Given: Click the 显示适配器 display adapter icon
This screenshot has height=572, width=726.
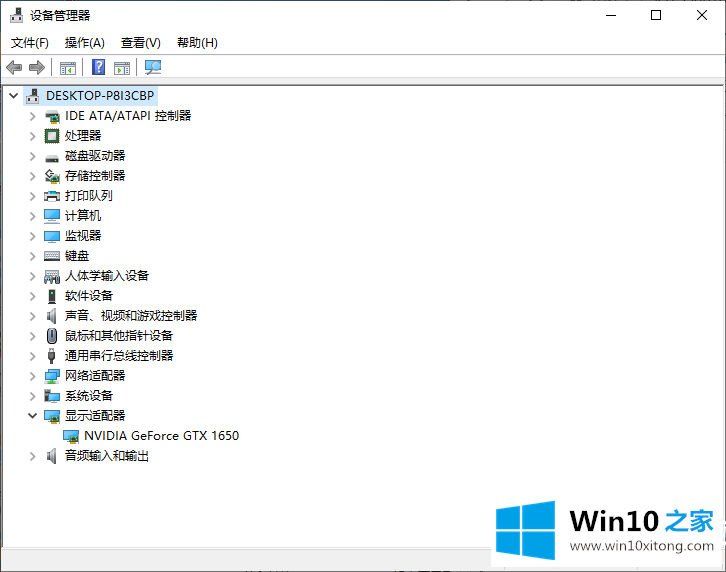Looking at the screenshot, I should point(52,416).
